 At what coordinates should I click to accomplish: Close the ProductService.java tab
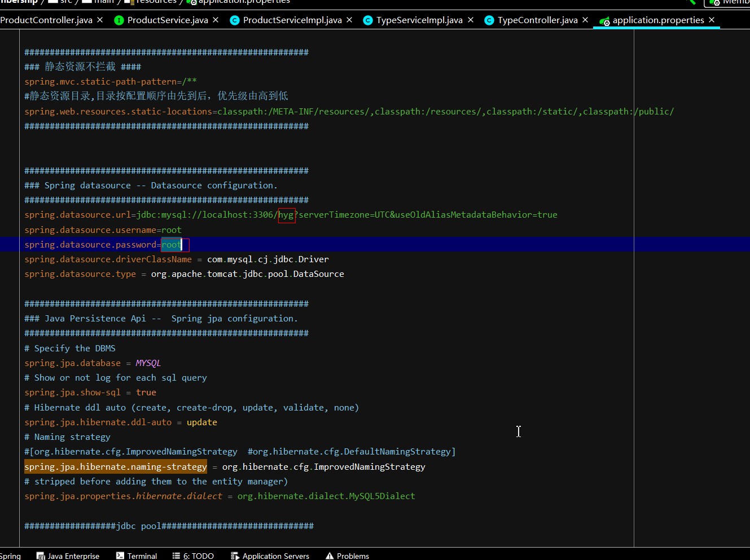[216, 20]
